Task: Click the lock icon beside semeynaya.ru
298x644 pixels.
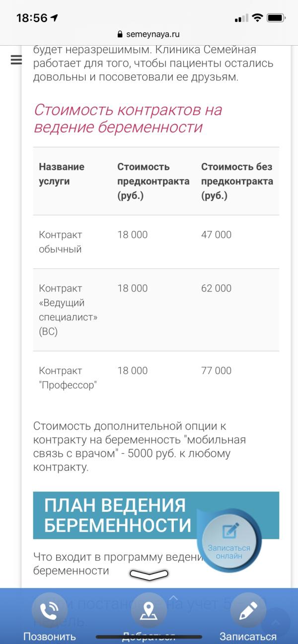Action: pos(119,34)
